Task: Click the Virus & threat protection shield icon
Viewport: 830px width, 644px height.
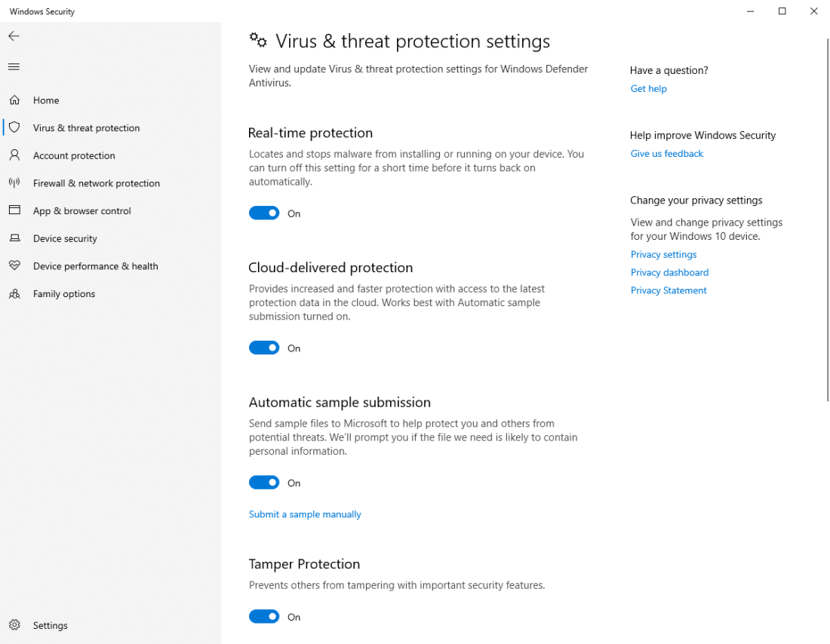Action: pos(14,127)
